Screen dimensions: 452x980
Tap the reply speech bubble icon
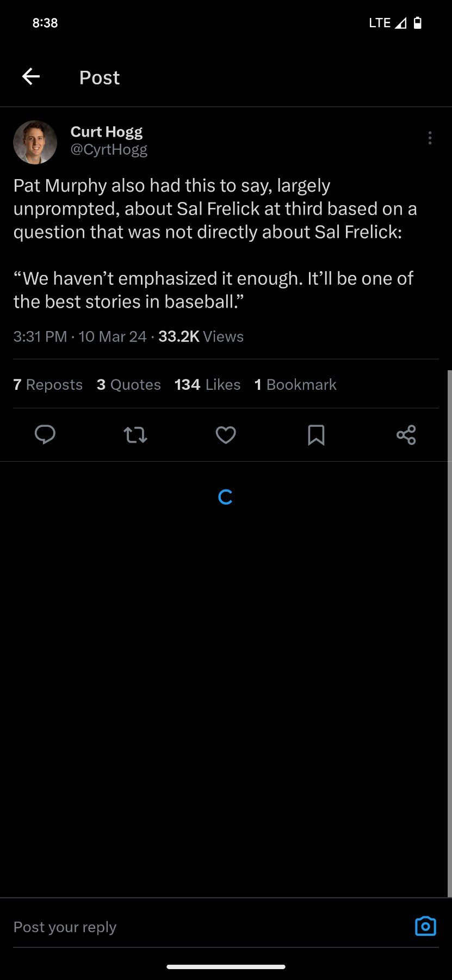[45, 435]
